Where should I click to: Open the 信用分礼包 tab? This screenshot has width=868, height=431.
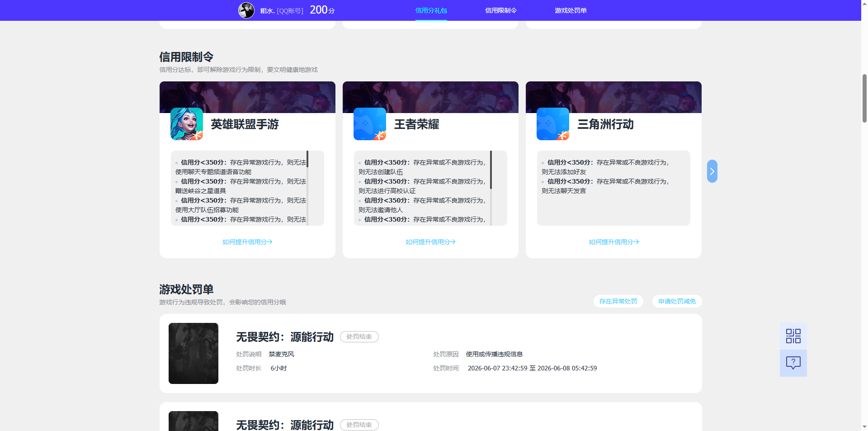click(x=431, y=10)
